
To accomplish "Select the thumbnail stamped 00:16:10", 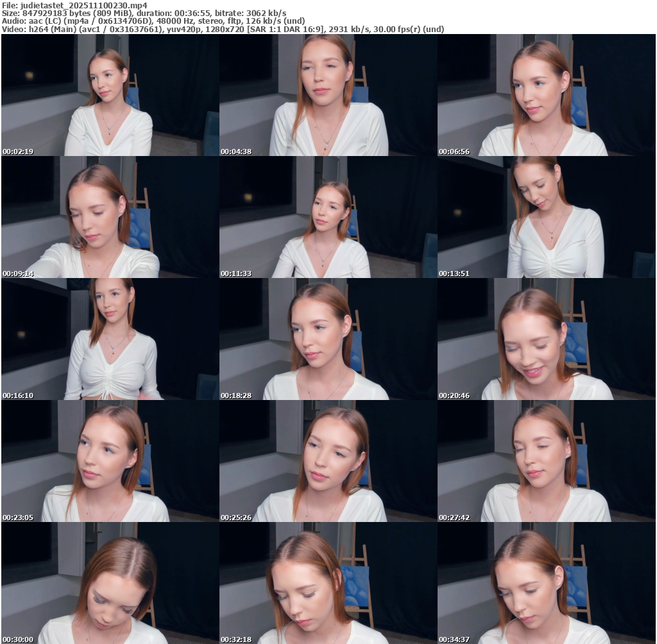I will tap(110, 339).
